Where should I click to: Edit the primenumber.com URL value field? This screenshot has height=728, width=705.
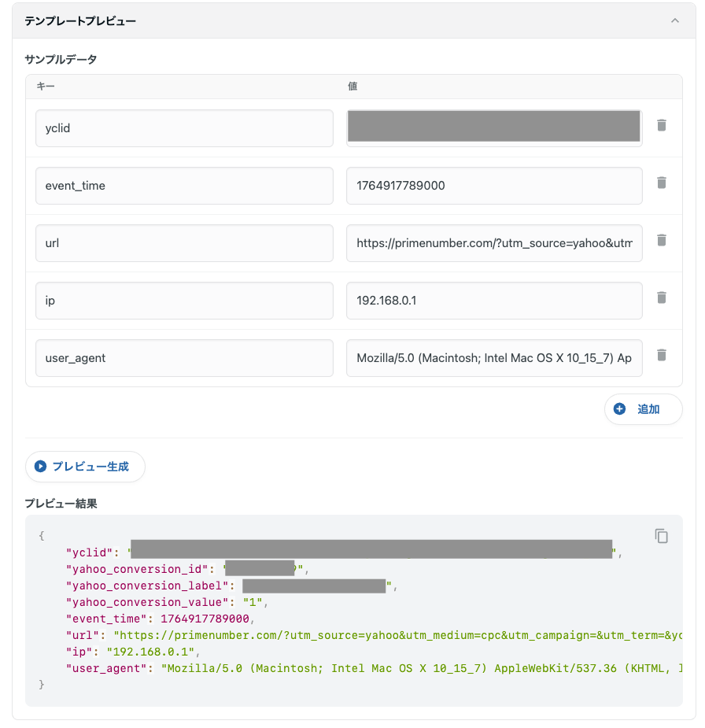pos(494,243)
